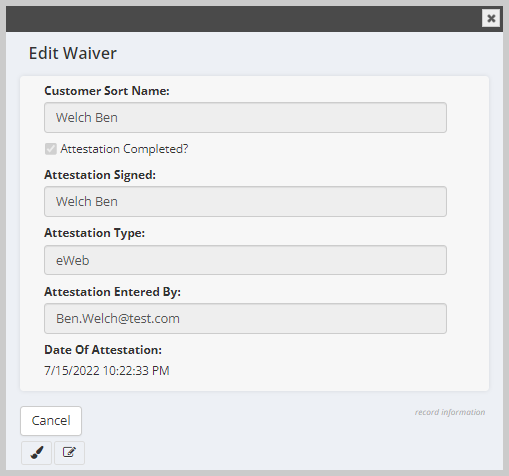Click the empty area right of the Cancel button
Screen dimensions: 509x476
tap(247, 421)
